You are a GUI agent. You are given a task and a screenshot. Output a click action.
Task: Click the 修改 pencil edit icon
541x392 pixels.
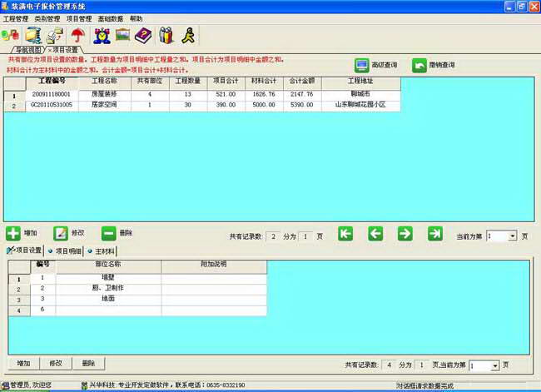pyautogui.click(x=61, y=233)
